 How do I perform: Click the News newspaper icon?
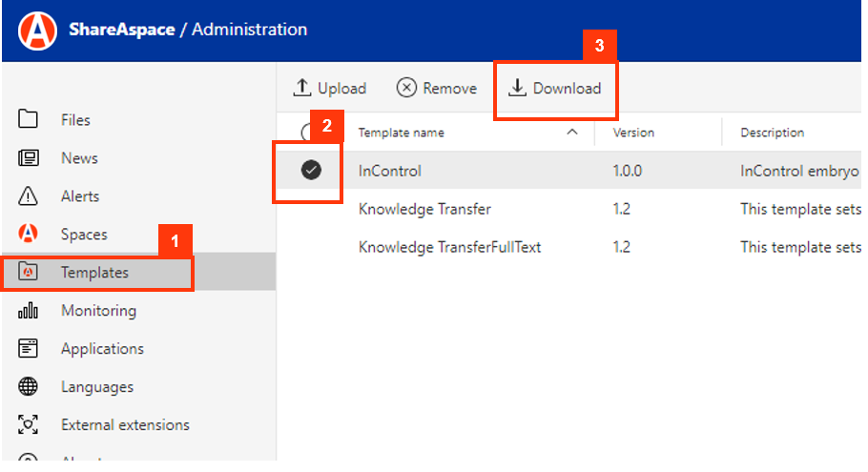pos(28,157)
